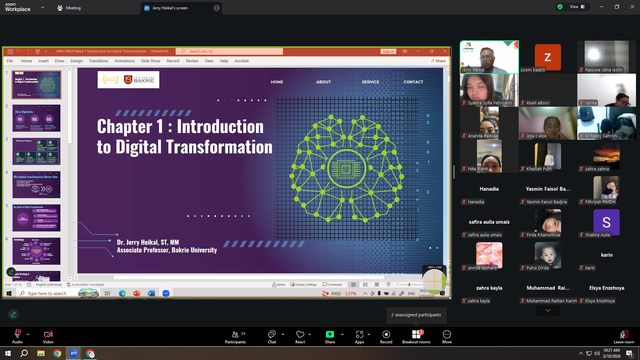Click HOME link on the slide

(277, 82)
